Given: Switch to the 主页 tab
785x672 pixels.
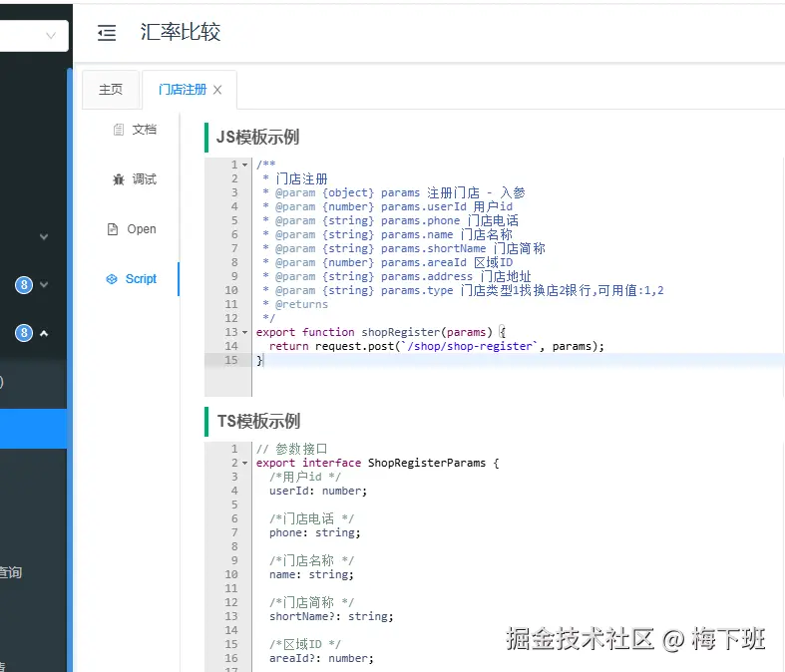Looking at the screenshot, I should 111,90.
